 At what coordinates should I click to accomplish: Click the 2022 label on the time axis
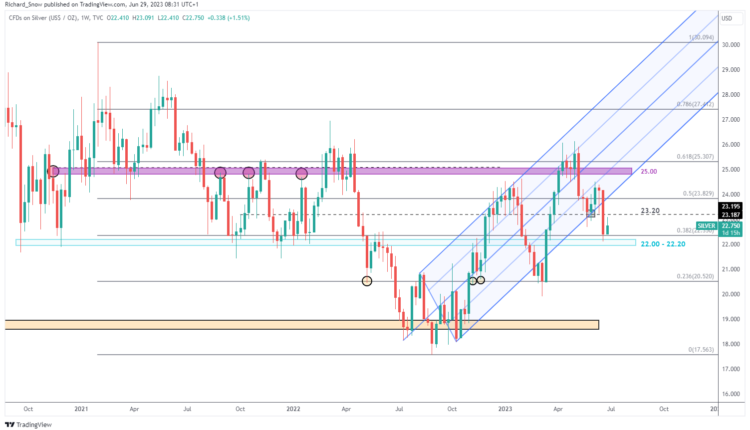[294, 409]
